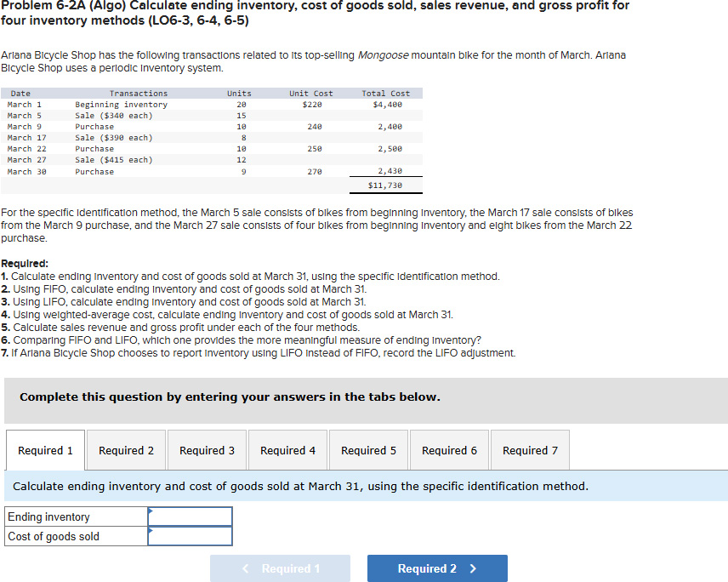
Task: Click inside the Cost of goods sold input field
Action: coord(191,536)
